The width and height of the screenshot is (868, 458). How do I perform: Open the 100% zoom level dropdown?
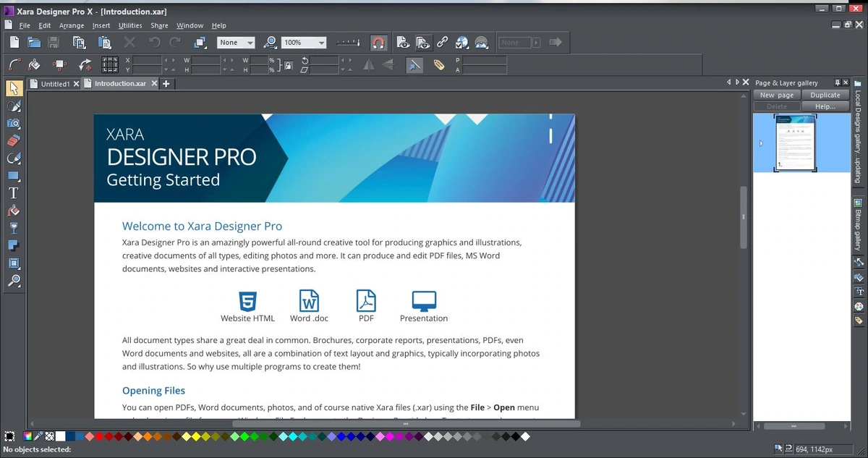pos(303,43)
